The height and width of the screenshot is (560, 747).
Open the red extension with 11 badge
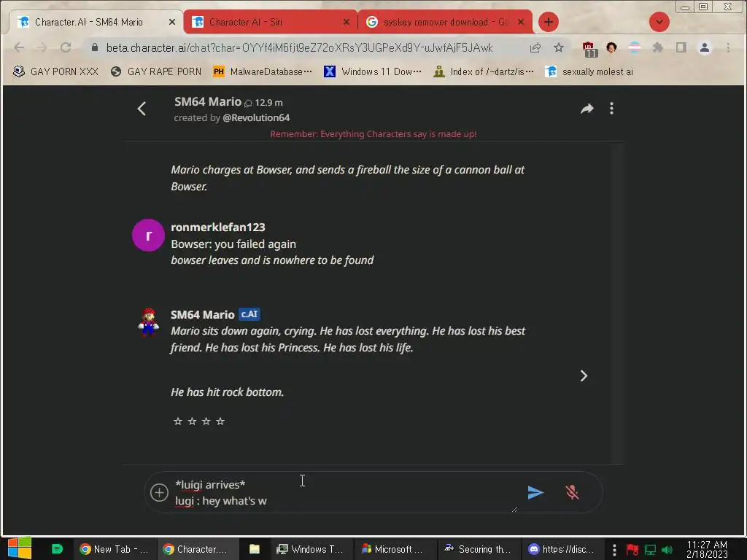coord(589,49)
